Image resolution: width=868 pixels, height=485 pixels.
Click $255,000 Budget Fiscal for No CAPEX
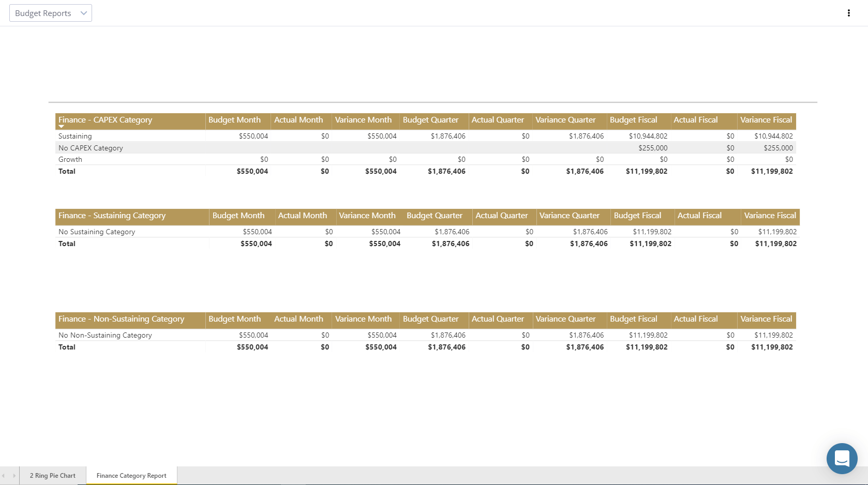pos(653,148)
